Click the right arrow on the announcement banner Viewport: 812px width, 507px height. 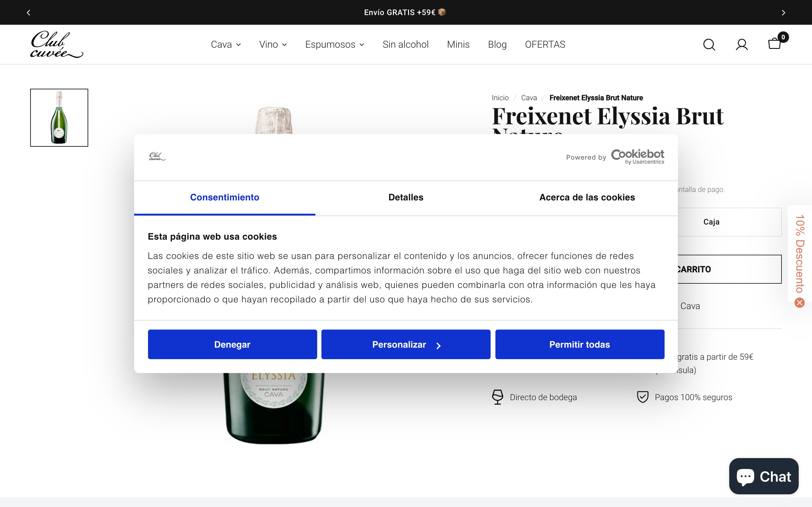click(784, 12)
